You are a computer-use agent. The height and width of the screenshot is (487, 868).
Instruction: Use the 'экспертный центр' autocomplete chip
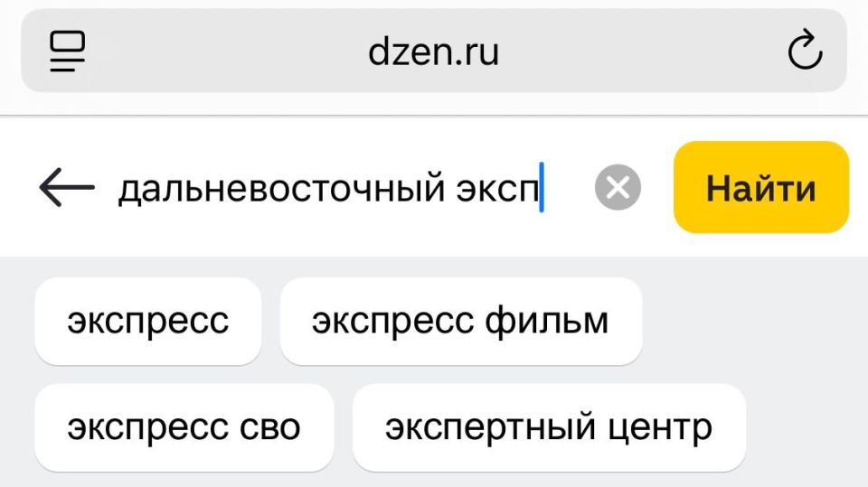[x=548, y=427]
